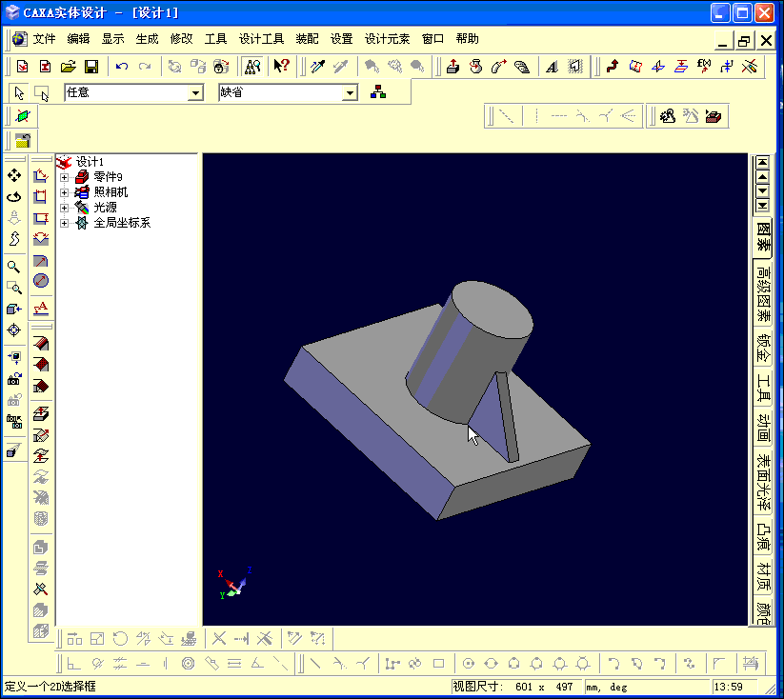Select the pan view tool
This screenshot has height=699, width=784.
pyautogui.click(x=14, y=175)
